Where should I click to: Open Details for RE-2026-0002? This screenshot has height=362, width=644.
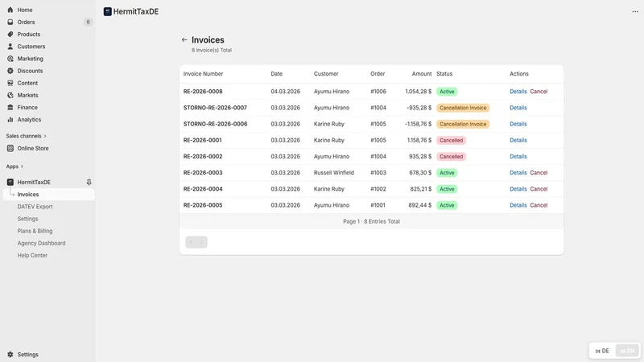(518, 156)
